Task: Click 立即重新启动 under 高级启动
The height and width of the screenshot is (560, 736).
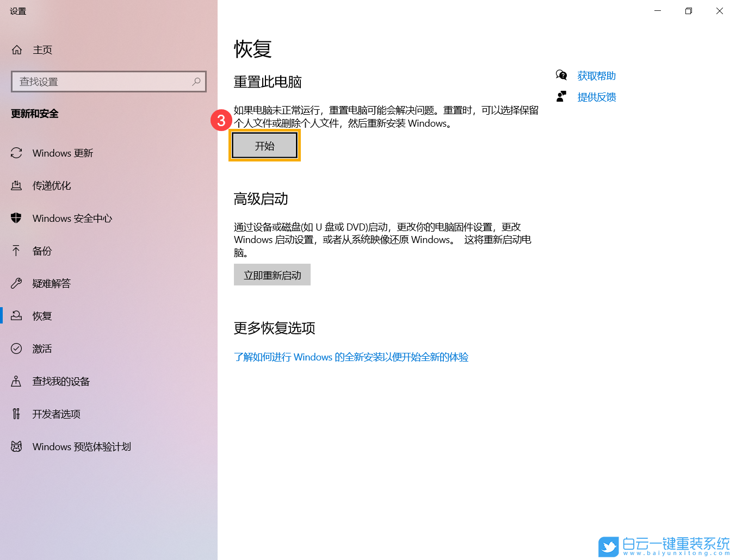Action: point(272,275)
